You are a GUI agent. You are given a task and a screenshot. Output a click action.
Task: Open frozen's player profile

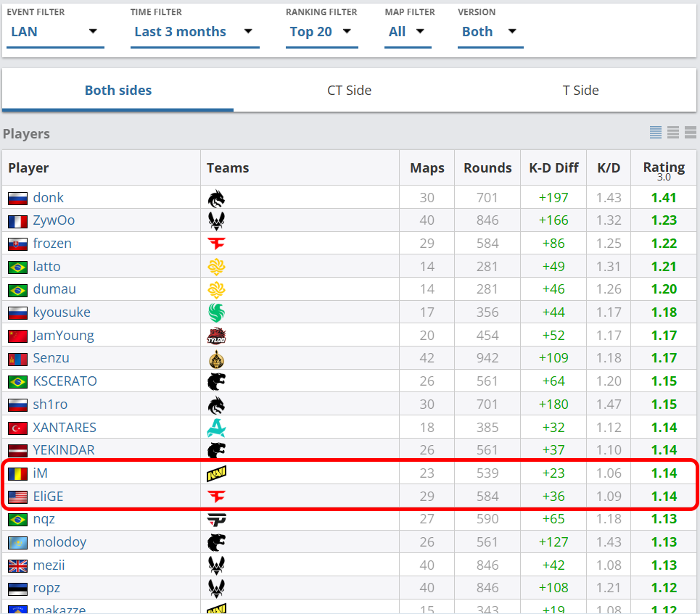tap(52, 244)
